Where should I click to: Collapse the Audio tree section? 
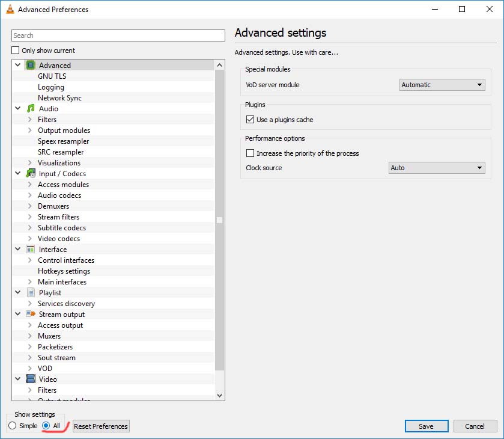(18, 108)
